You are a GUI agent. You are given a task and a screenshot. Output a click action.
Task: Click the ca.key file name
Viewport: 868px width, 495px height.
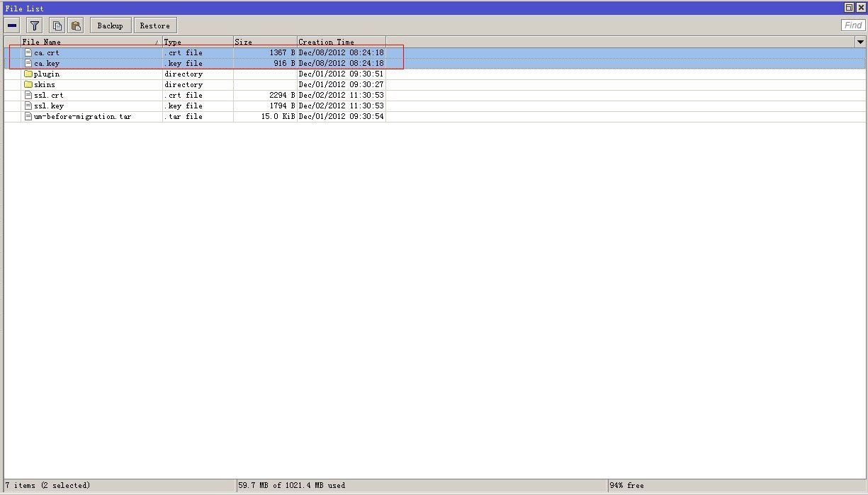47,63
